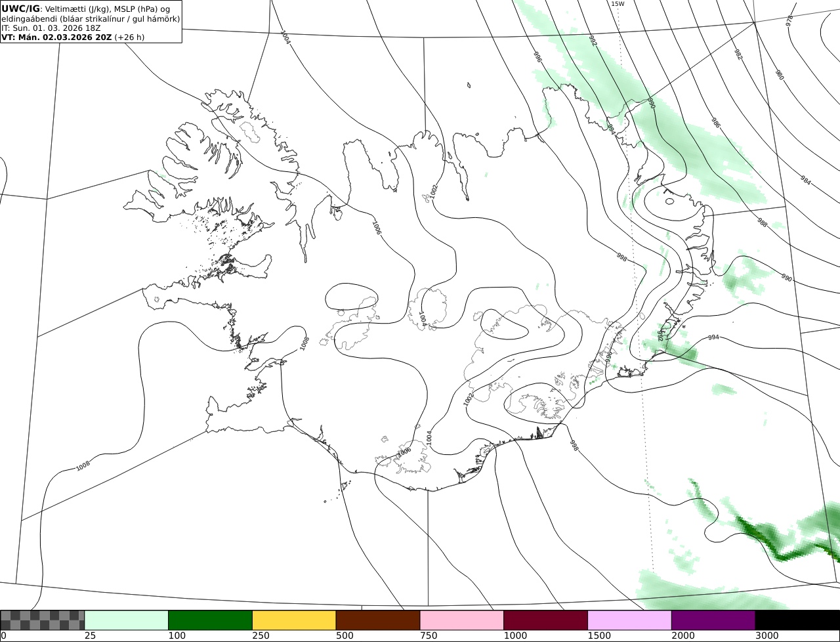Pick the pink 750–1000 legend swatch
The width and height of the screenshot is (840, 642).
click(x=462, y=620)
